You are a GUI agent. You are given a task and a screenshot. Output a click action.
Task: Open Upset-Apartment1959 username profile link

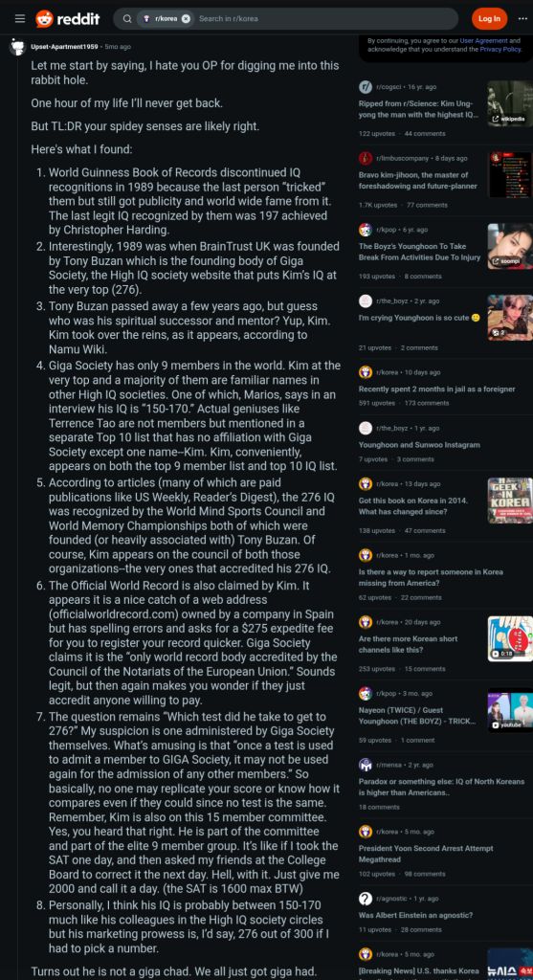[65, 47]
